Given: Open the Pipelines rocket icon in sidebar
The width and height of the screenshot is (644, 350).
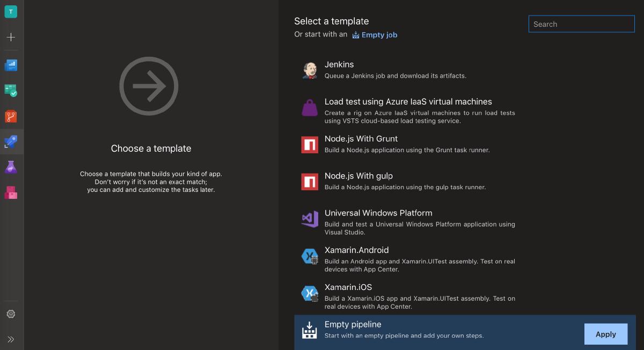Looking at the screenshot, I should pos(11,142).
